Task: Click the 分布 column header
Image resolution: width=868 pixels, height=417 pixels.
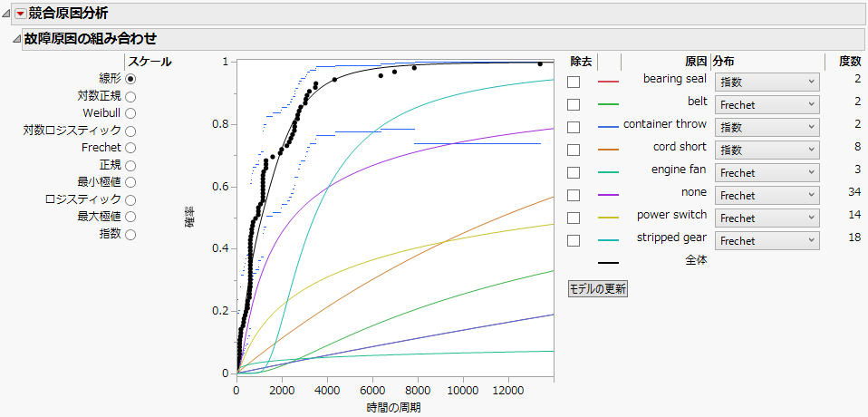Action: click(724, 61)
